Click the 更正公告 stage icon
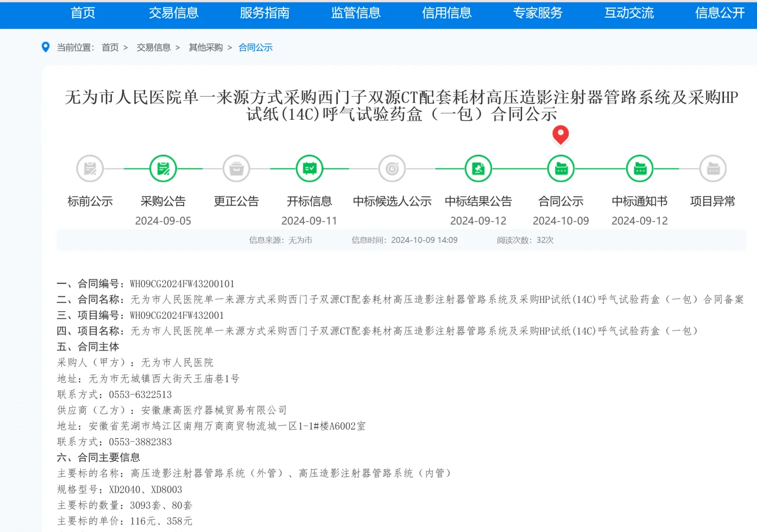 [236, 168]
